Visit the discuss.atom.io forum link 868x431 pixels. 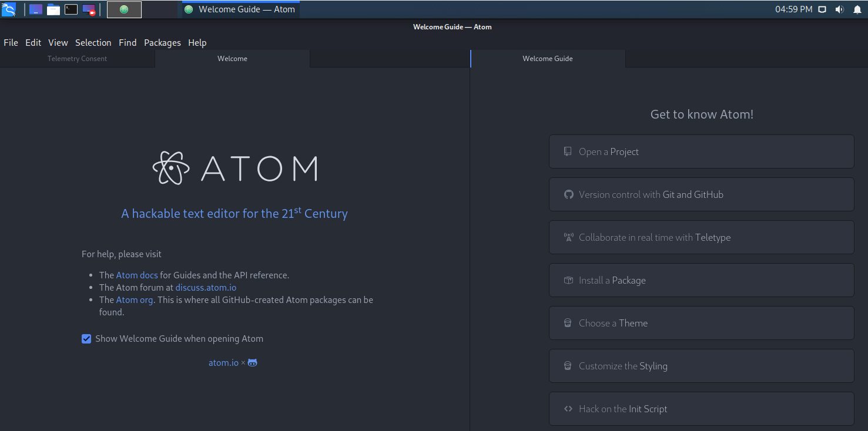point(206,288)
